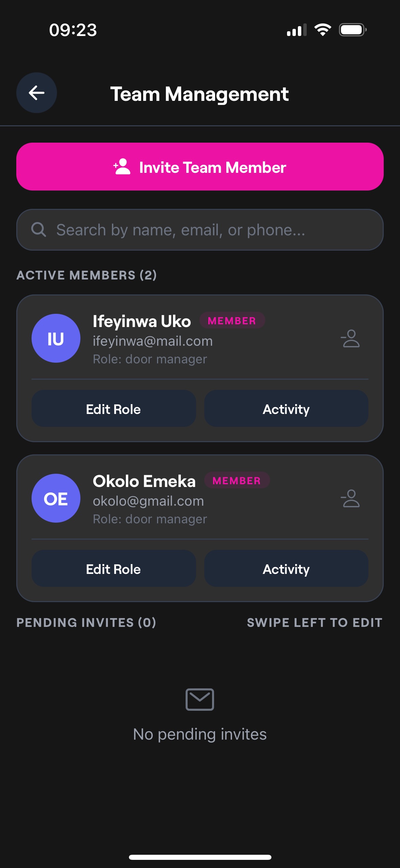Screen dimensions: 400x868
Task: Tap the back arrow button
Action: (x=37, y=93)
